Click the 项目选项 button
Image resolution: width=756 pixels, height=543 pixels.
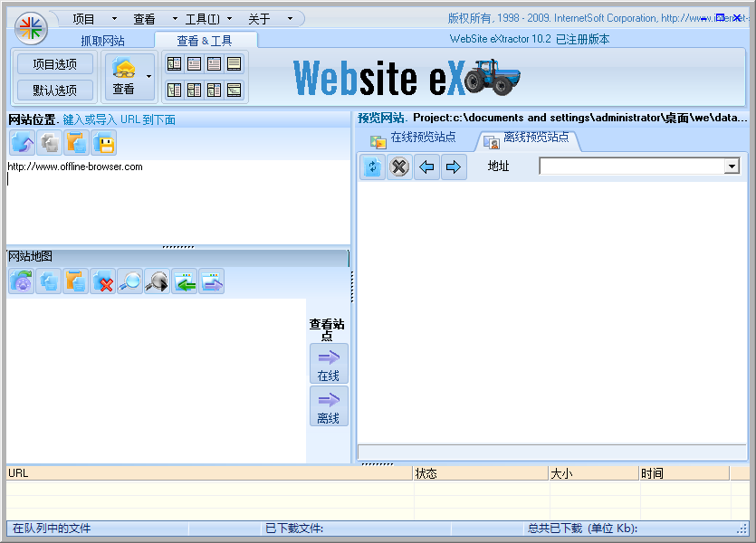pyautogui.click(x=55, y=64)
